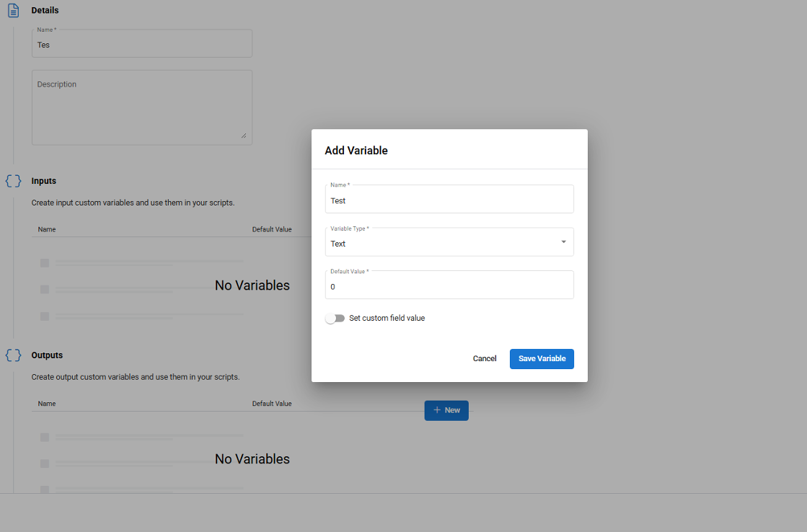Select the Details Name field containing Tes
The image size is (807, 532).
tap(141, 45)
